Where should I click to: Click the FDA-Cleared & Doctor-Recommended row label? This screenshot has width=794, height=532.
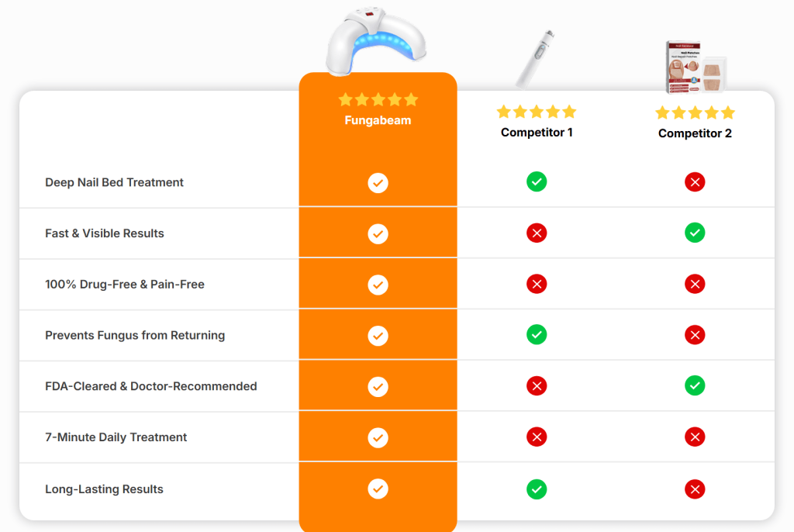151,386
